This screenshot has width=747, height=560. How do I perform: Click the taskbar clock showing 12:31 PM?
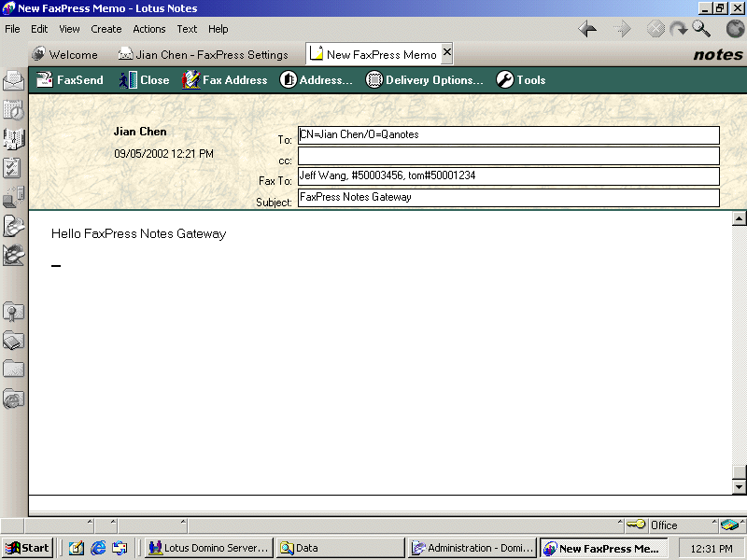coord(712,549)
